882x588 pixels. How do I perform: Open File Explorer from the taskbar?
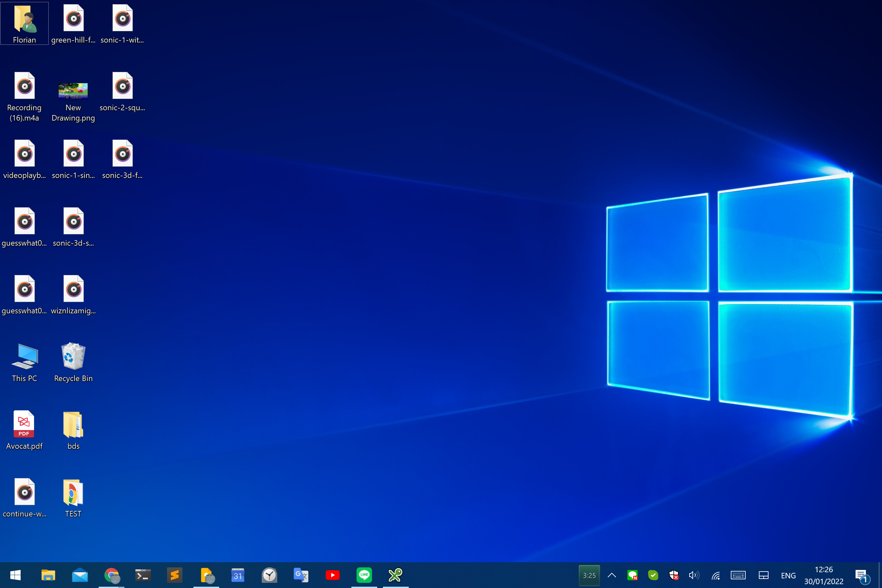coord(48,575)
